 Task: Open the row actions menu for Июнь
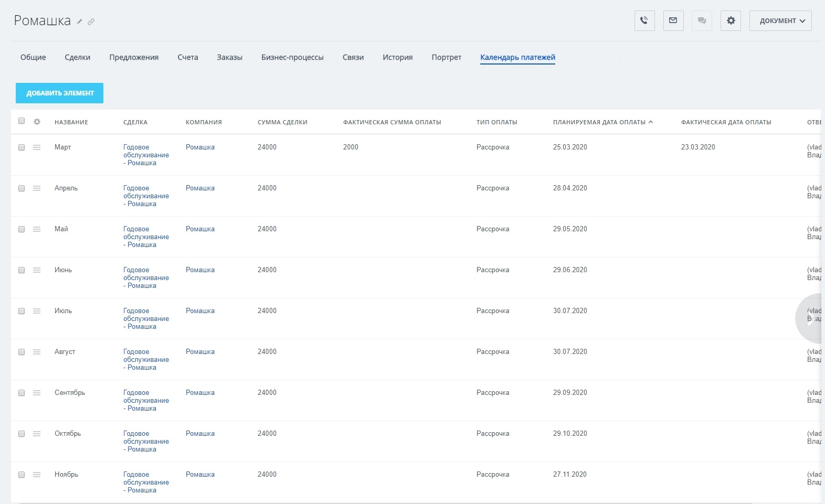coord(37,270)
